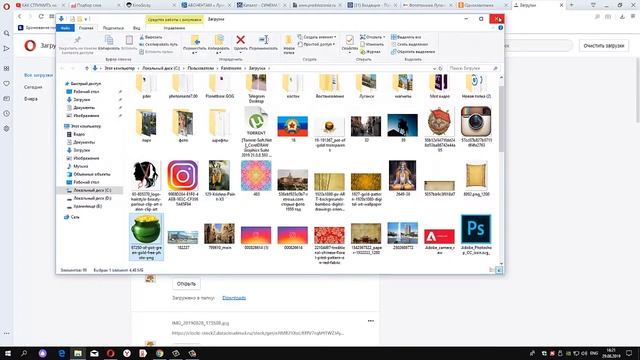
Task: Click the Open (Открыть) button in Opera downloads
Action: click(186, 284)
